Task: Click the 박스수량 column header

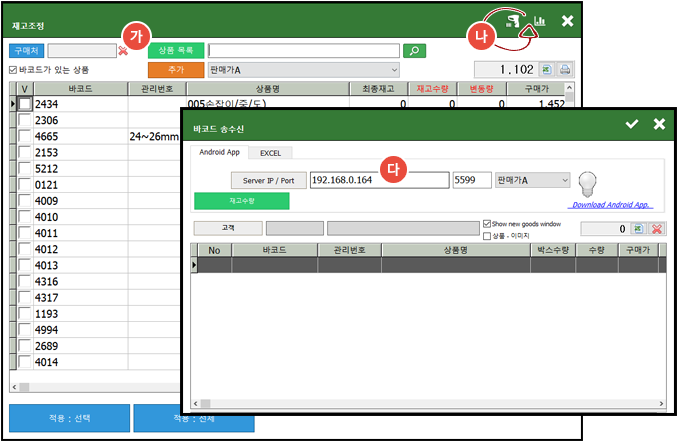Action: pyautogui.click(x=553, y=250)
